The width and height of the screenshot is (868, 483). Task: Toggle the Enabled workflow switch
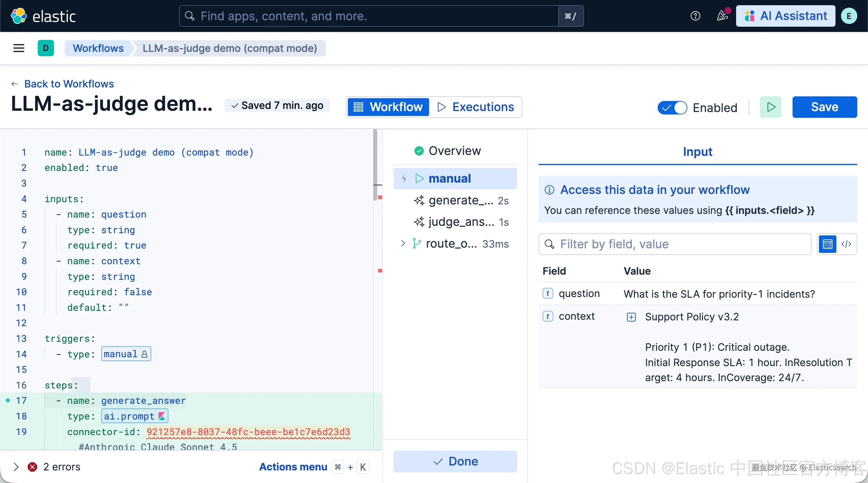[672, 108]
